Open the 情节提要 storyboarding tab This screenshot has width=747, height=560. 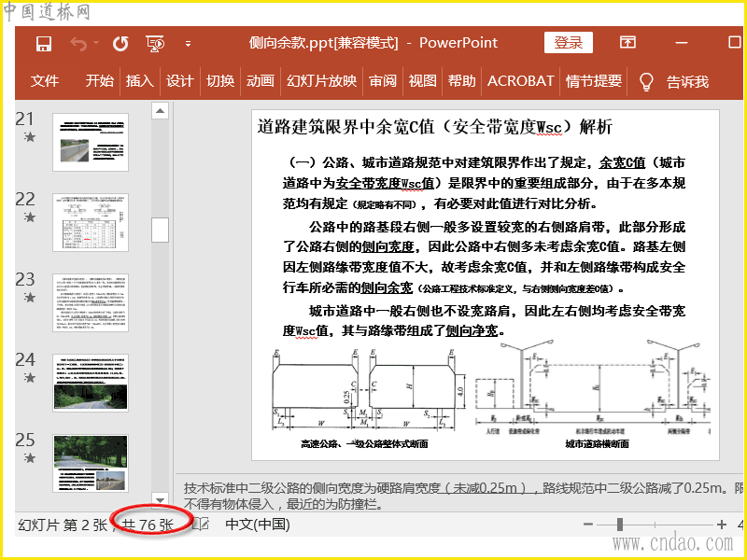(594, 81)
